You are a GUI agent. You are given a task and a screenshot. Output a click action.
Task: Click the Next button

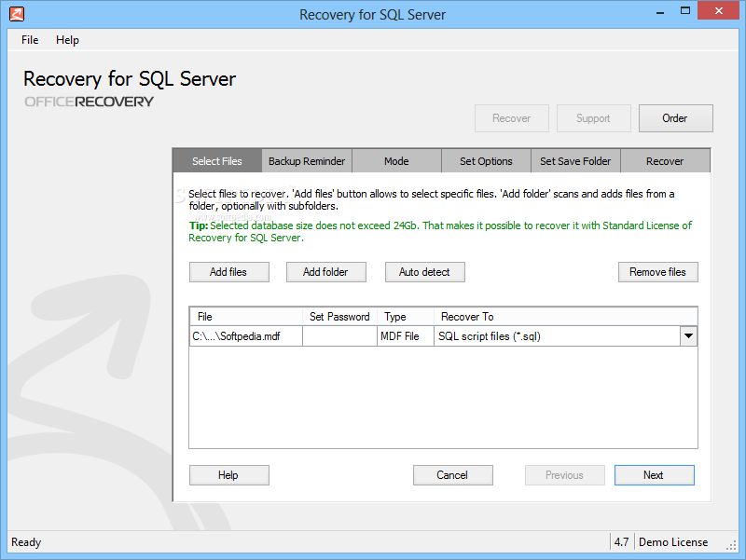point(655,475)
